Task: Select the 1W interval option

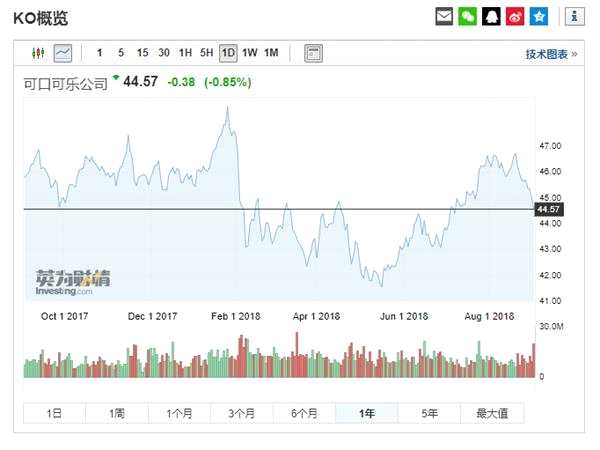Action: click(x=249, y=53)
